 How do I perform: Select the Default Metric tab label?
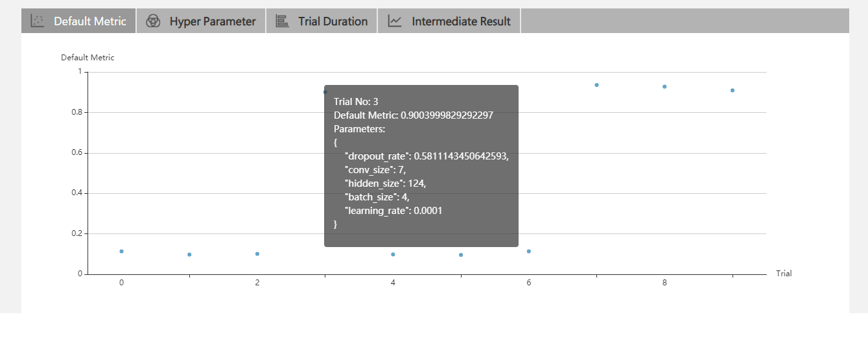point(89,21)
